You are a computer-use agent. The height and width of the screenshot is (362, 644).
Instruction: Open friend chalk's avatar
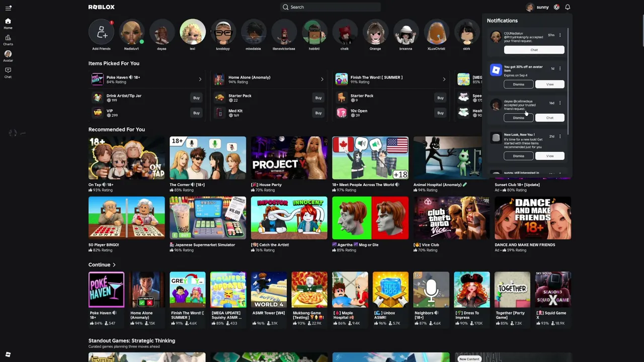pos(345,33)
